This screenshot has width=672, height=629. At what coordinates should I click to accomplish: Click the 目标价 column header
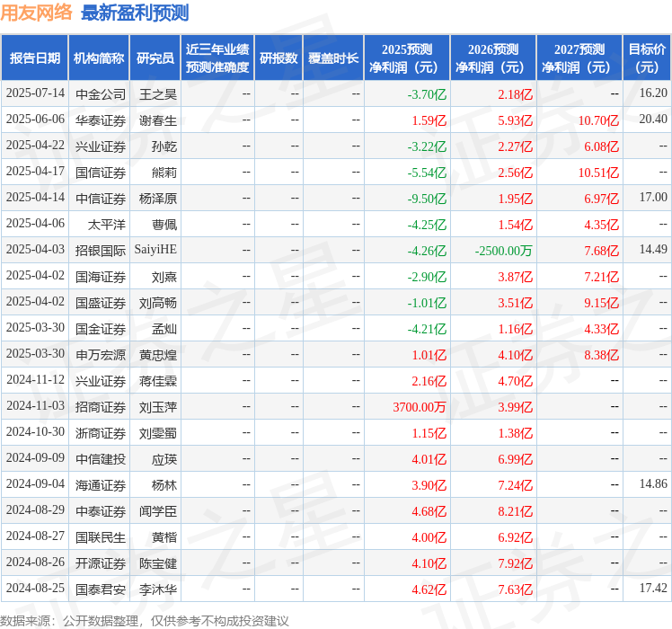point(647,58)
